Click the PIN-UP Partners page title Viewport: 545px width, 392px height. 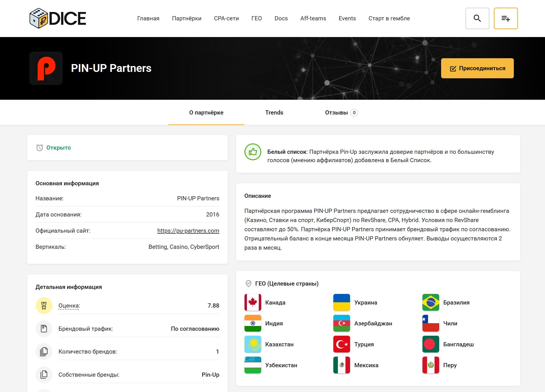pos(111,68)
